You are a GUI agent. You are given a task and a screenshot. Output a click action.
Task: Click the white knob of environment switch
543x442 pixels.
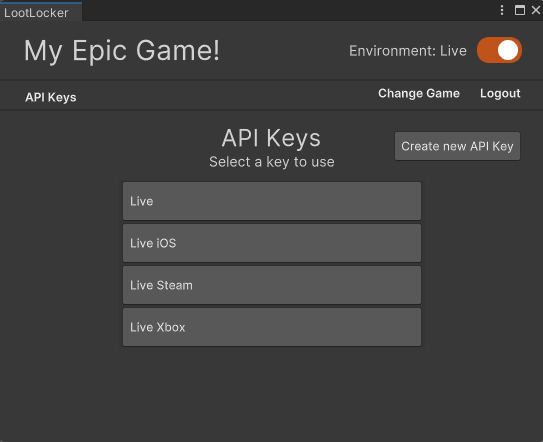508,50
